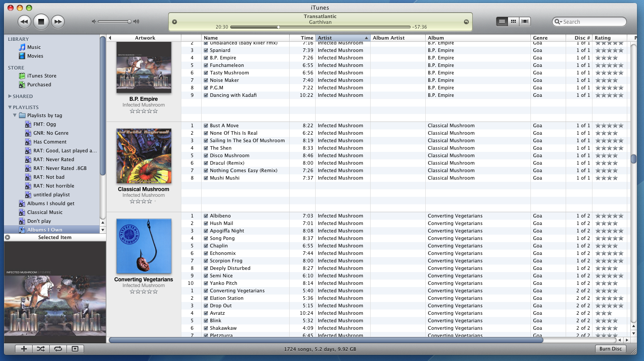
Task: Open the Music library
Action: tap(34, 47)
